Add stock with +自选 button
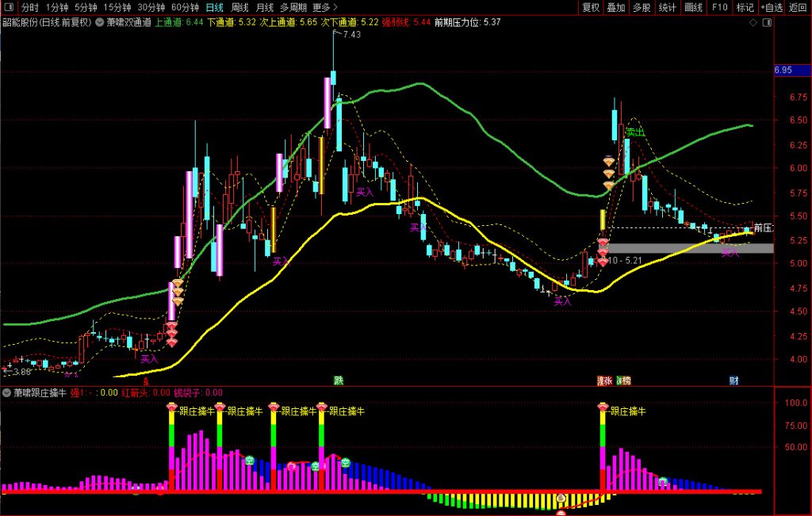The width and height of the screenshot is (812, 516). point(771,7)
